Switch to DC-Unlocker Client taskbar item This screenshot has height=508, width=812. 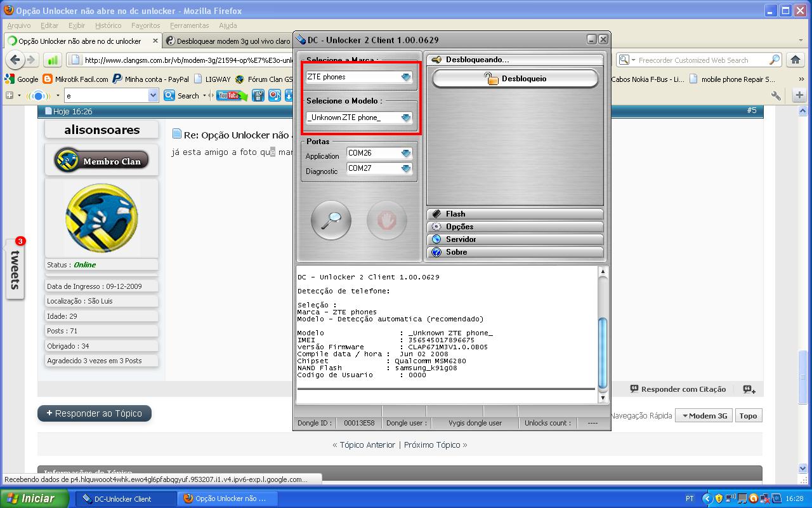[126, 498]
